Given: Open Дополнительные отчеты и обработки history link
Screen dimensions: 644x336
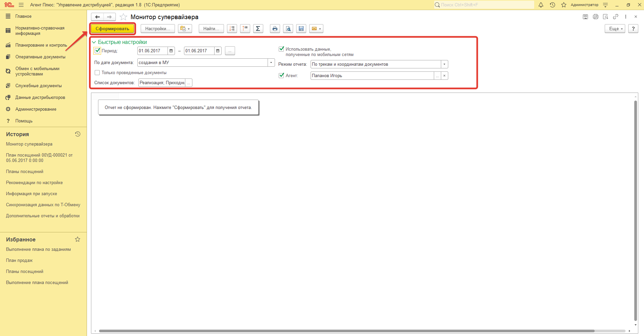Looking at the screenshot, I should coord(43,216).
